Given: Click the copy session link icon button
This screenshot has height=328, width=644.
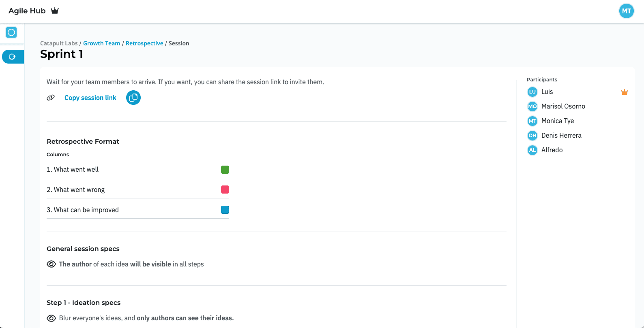Looking at the screenshot, I should coord(133,98).
